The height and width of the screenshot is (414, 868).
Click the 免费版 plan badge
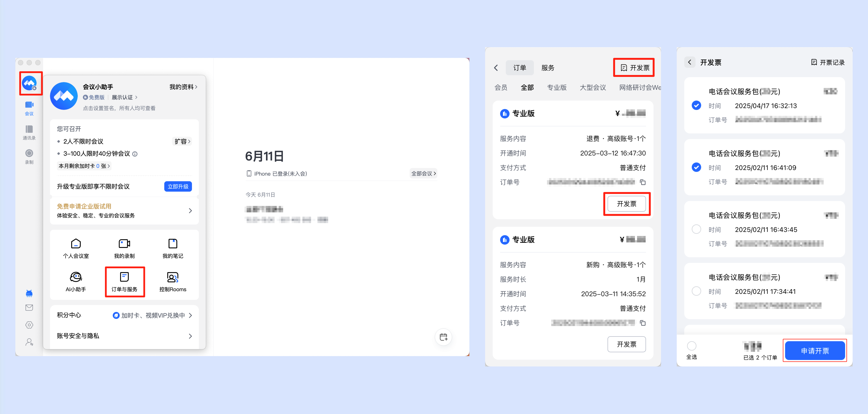[94, 97]
